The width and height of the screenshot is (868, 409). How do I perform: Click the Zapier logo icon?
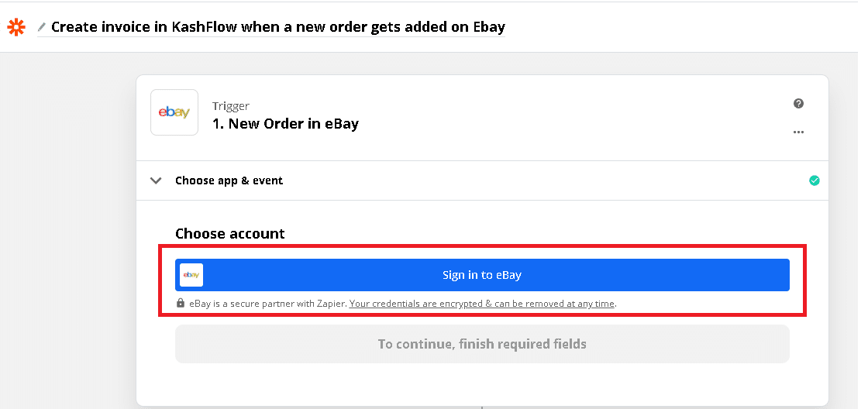(15, 27)
